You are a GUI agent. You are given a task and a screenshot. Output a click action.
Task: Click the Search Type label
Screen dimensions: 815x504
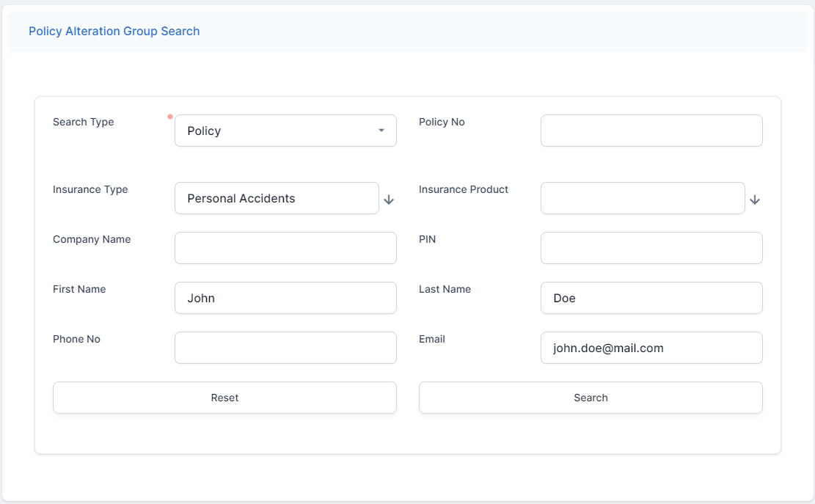coord(83,122)
